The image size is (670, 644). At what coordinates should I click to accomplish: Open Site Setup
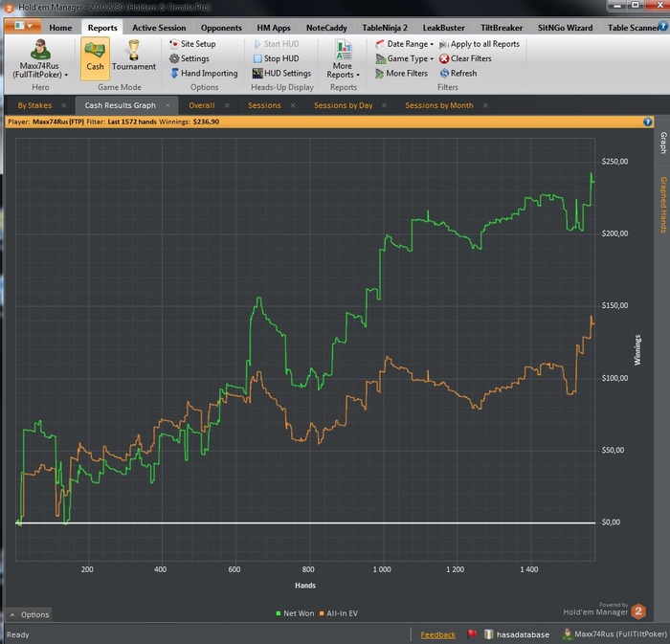pos(192,44)
